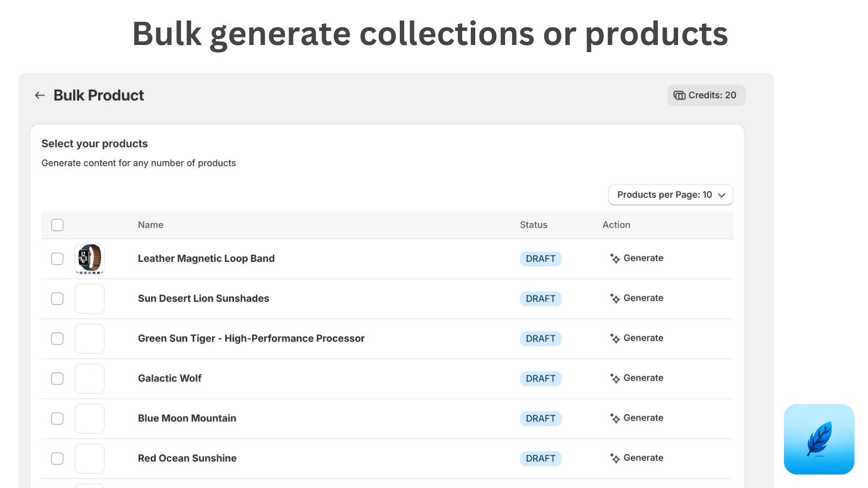Click the watch band product thumbnail
The height and width of the screenshot is (488, 868).
pyautogui.click(x=90, y=259)
